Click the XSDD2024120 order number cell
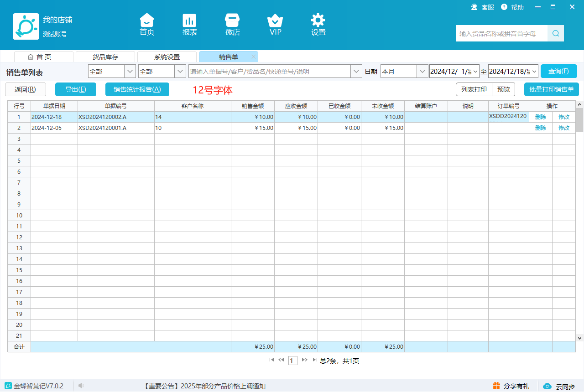584x392 pixels. pyautogui.click(x=509, y=117)
